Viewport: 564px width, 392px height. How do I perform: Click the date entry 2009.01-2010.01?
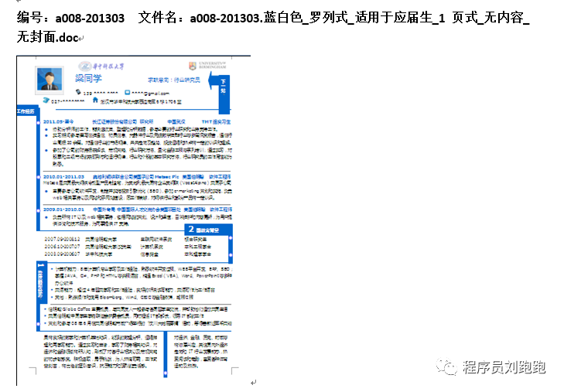coord(63,209)
